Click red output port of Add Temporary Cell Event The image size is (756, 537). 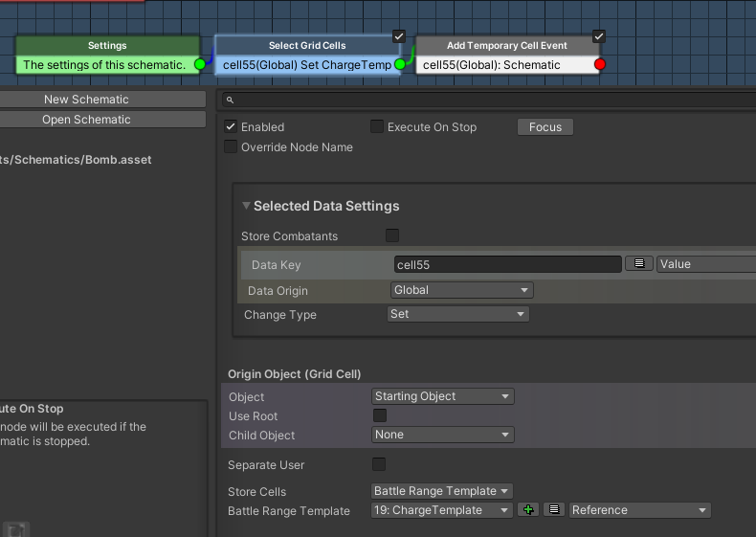600,64
